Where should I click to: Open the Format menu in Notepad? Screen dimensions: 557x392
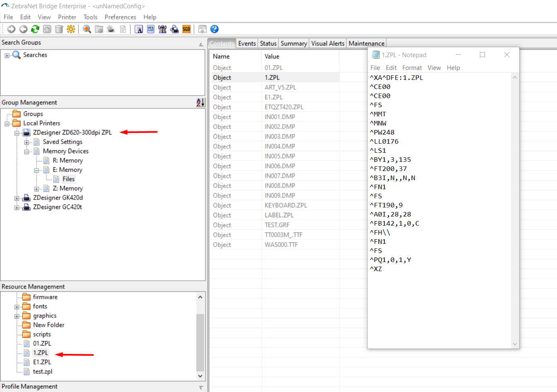412,67
